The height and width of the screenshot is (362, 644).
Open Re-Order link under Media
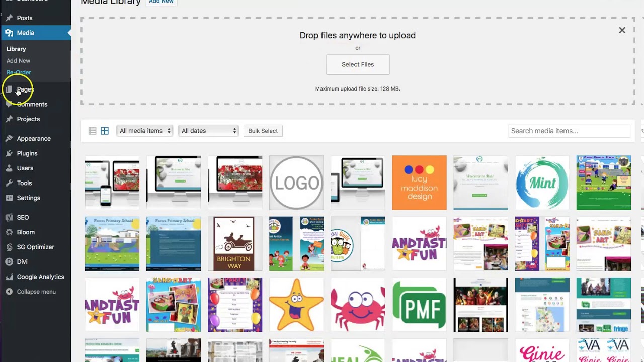pos(19,72)
